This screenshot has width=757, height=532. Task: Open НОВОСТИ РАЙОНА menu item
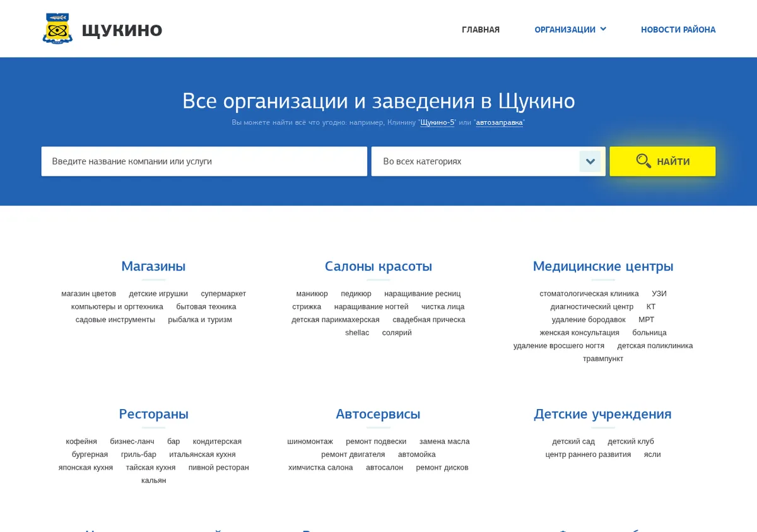click(678, 30)
